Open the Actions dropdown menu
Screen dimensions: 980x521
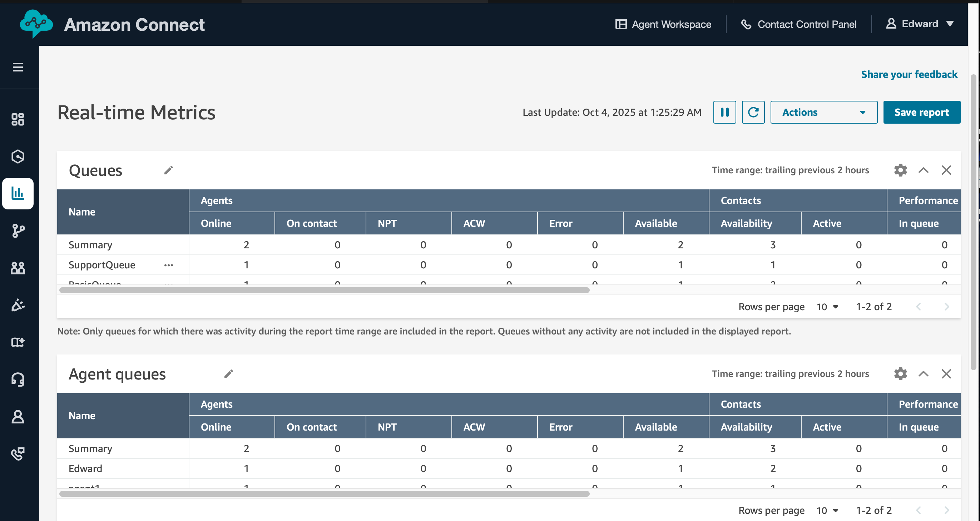[824, 112]
